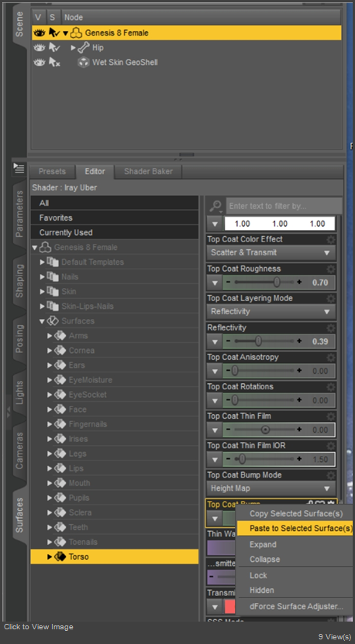Open the Surfaces pane options menu icon
Image resolution: width=355 pixels, height=644 pixels.
(x=19, y=168)
